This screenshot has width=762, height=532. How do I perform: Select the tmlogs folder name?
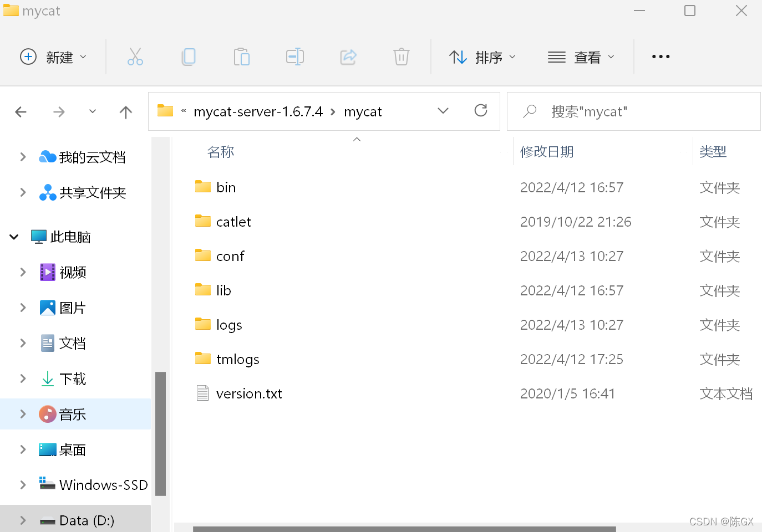pyautogui.click(x=238, y=360)
